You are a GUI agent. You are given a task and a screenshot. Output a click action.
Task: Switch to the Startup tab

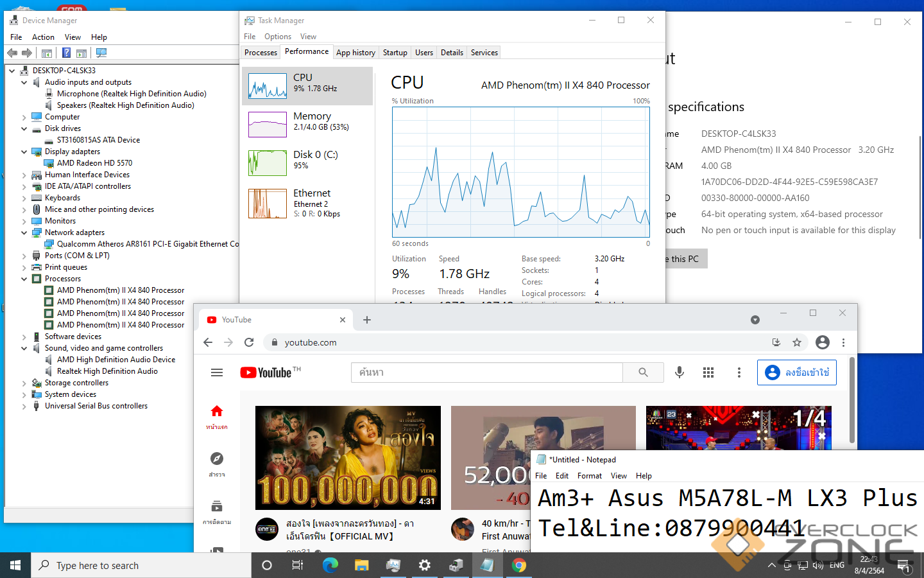[x=395, y=53]
